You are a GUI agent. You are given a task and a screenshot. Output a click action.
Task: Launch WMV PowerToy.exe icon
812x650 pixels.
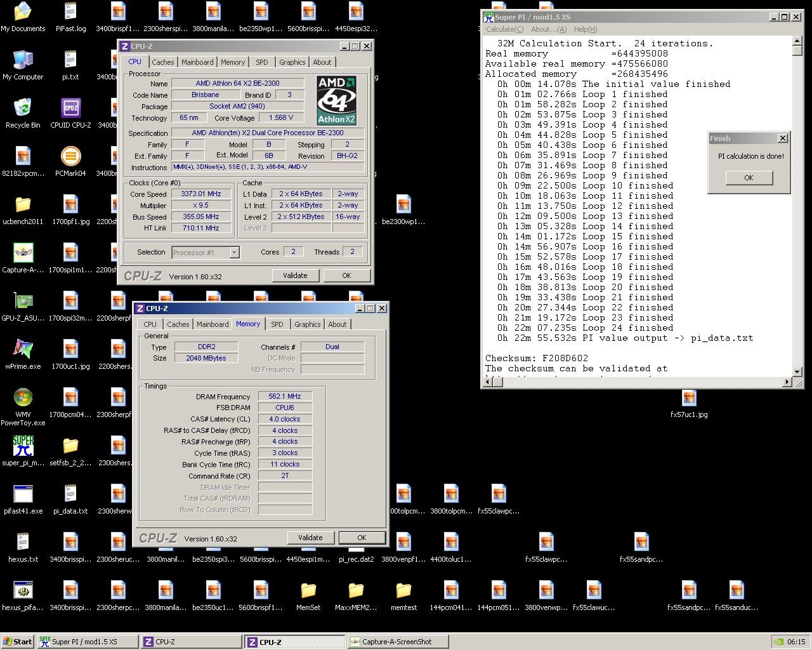pos(23,406)
